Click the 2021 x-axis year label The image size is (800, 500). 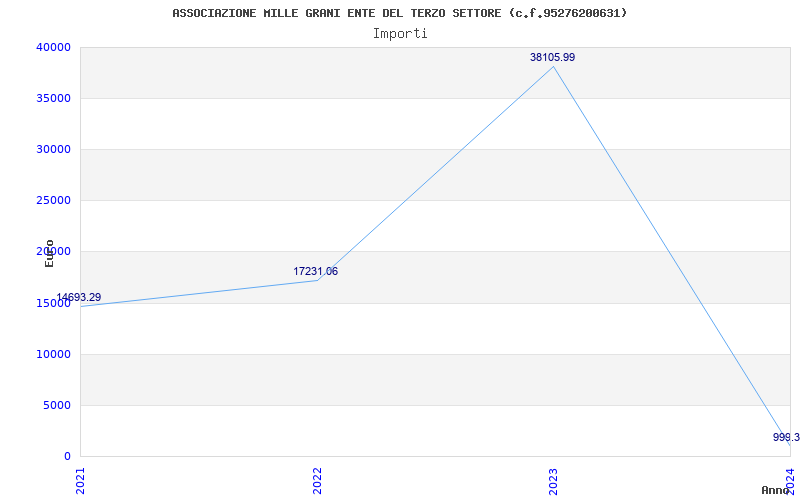tap(80, 481)
